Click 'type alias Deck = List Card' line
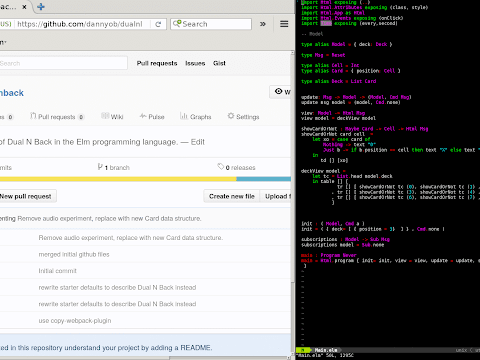 [339, 81]
